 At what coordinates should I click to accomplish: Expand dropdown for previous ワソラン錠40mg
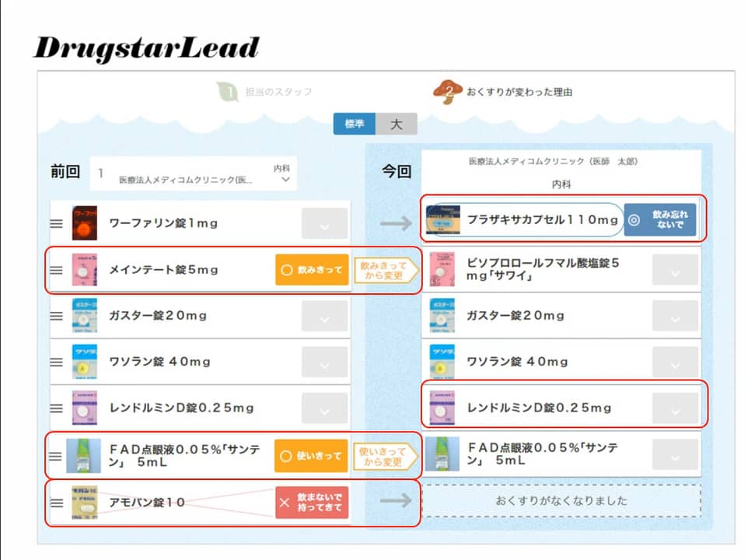click(324, 362)
